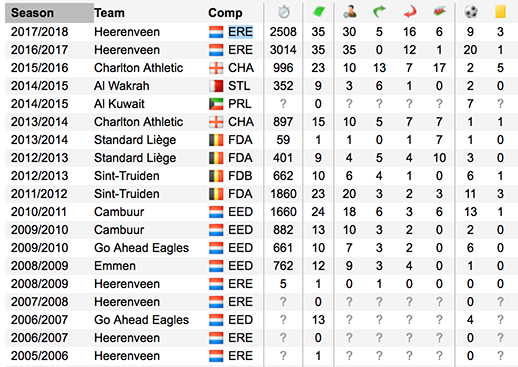Click the green pitch appearances icon
The width and height of the screenshot is (518, 367).
tap(319, 12)
